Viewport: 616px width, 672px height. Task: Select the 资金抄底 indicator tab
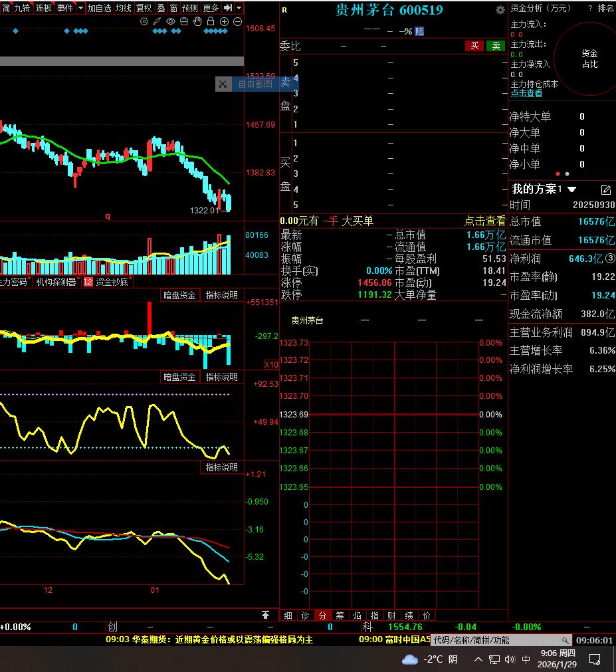click(x=112, y=282)
